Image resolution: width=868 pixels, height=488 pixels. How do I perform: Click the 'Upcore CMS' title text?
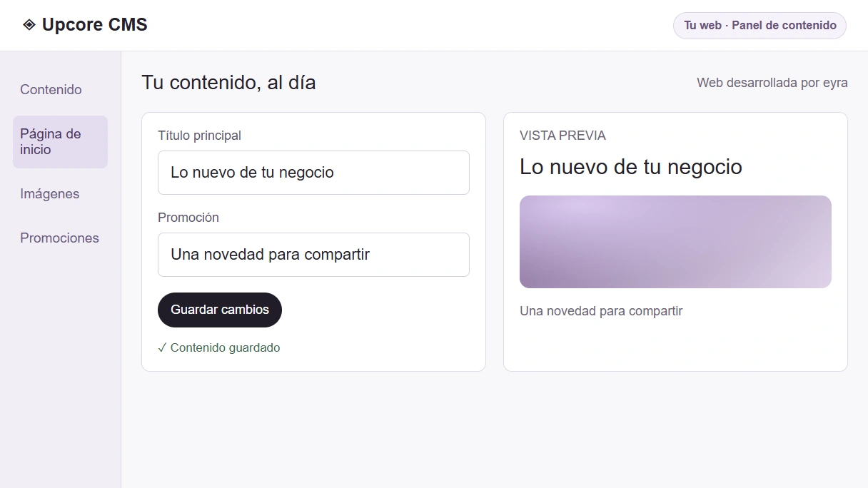coord(95,25)
